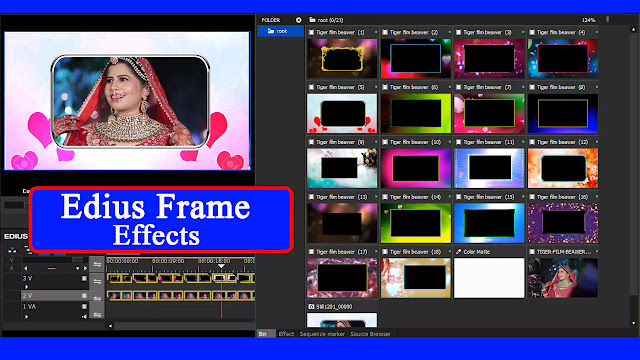Select the white Color Matte thumbnail
Image resolution: width=640 pixels, height=360 pixels.
489,278
